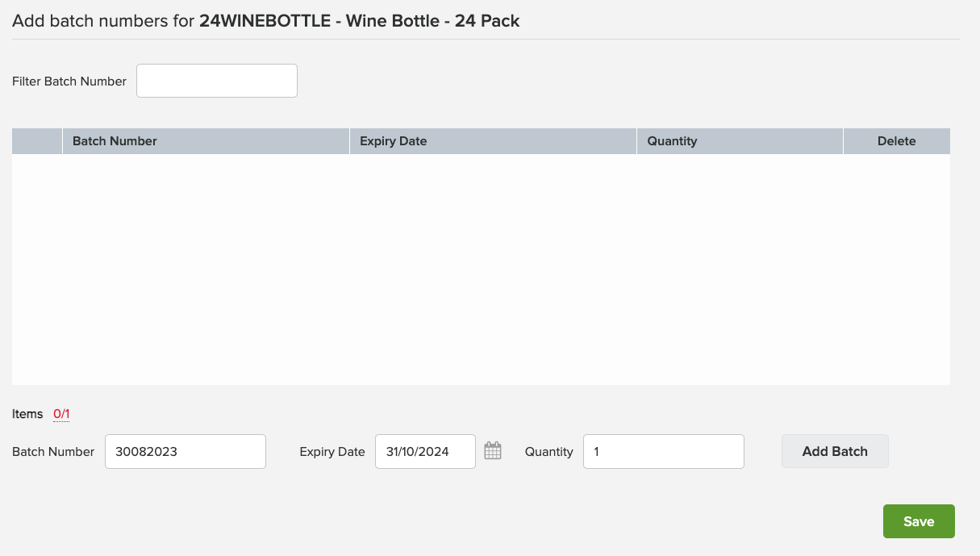This screenshot has height=556, width=980.
Task: Click the Expiry Date field showing 31/10/2024
Action: [x=425, y=451]
